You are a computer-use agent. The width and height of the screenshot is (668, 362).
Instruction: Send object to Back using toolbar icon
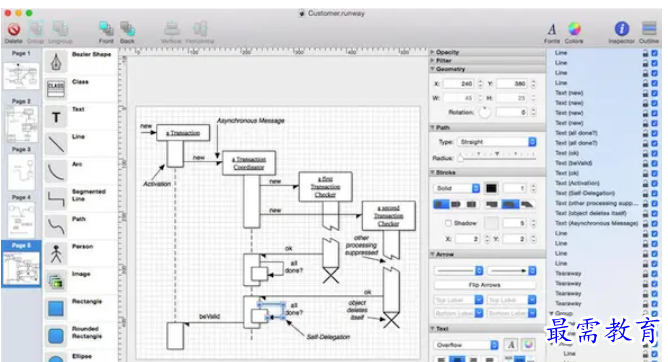[127, 29]
